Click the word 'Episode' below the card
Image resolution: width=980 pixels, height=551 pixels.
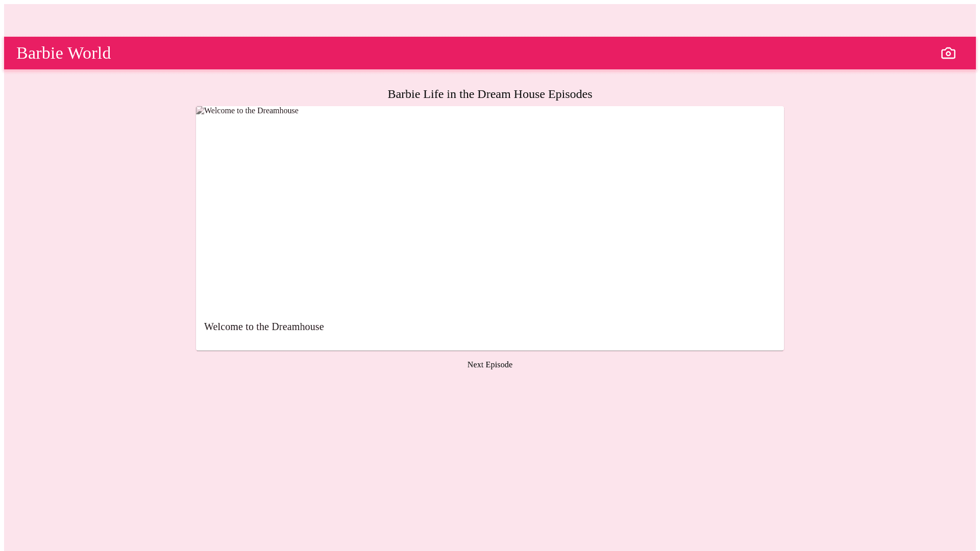tap(499, 365)
